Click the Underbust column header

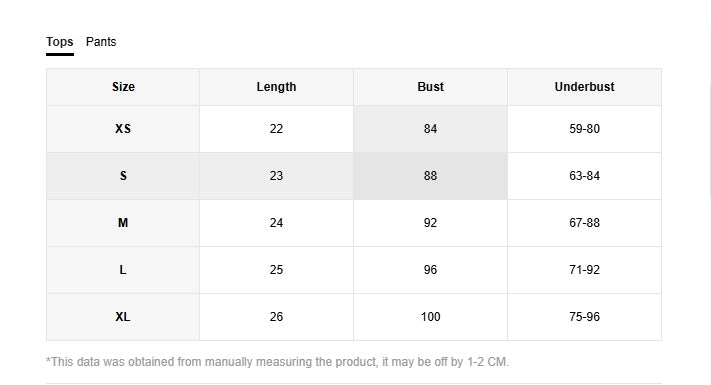[584, 87]
